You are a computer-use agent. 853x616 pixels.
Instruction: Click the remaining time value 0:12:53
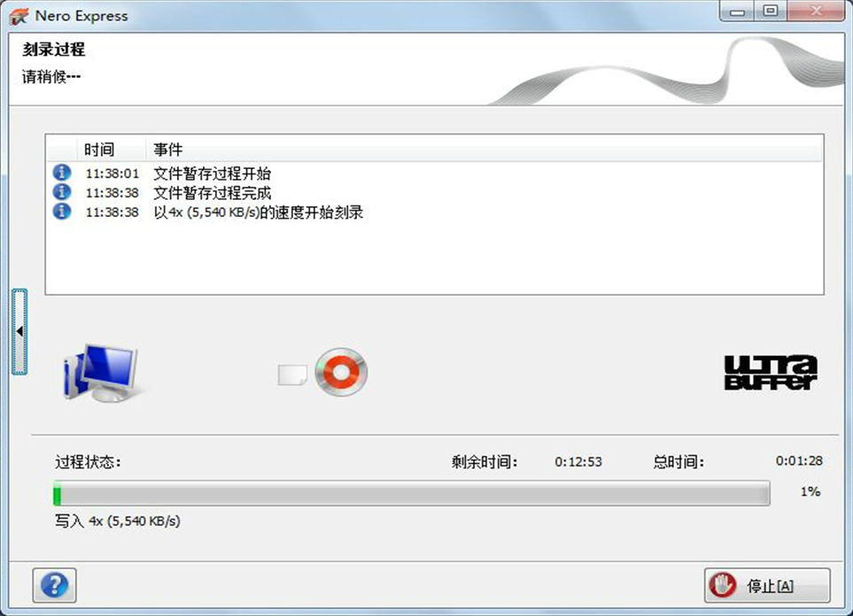tap(578, 462)
